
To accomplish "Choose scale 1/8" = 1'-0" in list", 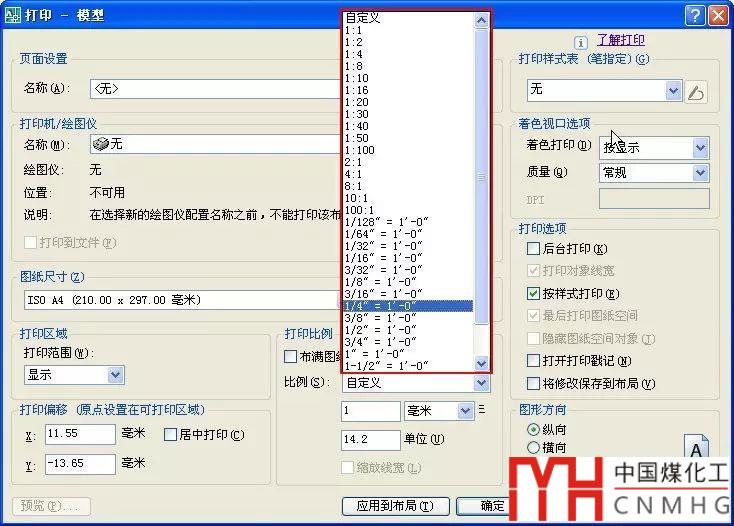I will 408,282.
